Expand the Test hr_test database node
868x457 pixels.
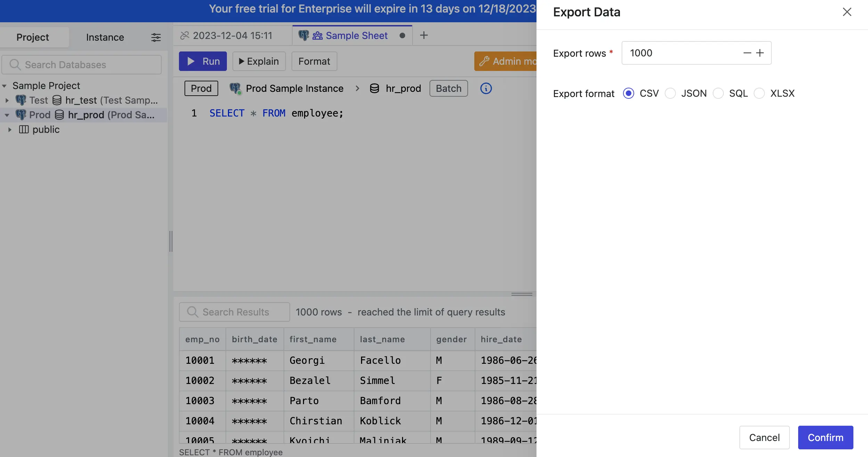click(7, 100)
